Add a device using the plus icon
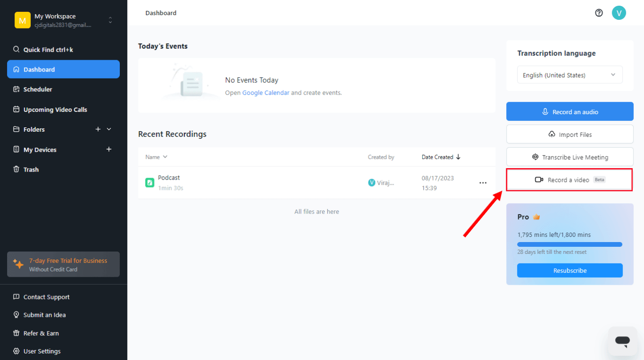Screen dimensions: 644x360 [x=109, y=149]
